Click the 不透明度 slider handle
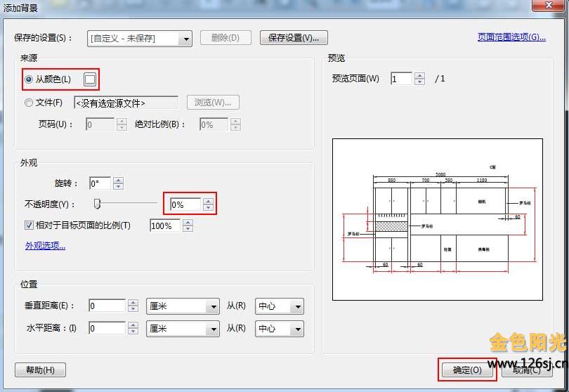569x392 pixels. pyautogui.click(x=97, y=204)
